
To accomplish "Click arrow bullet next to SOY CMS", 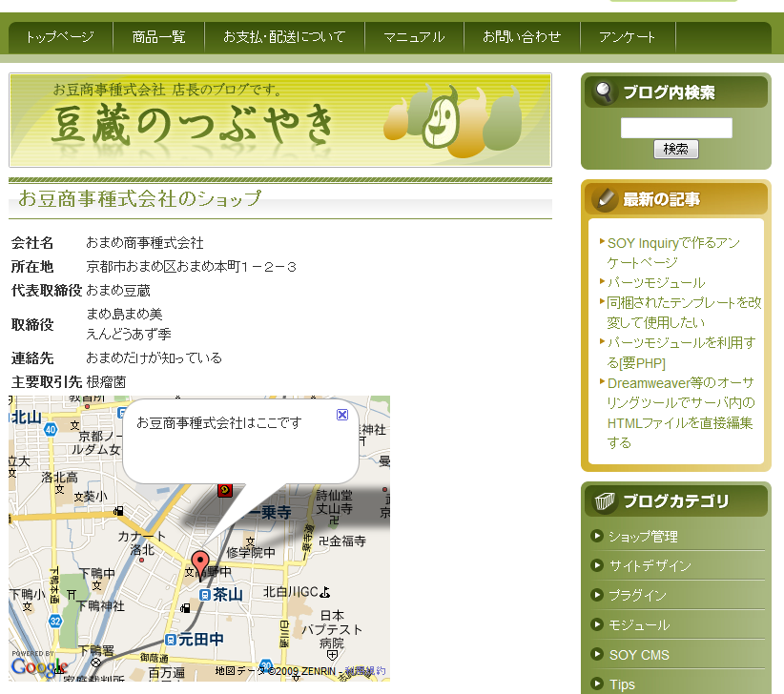I will (x=596, y=654).
